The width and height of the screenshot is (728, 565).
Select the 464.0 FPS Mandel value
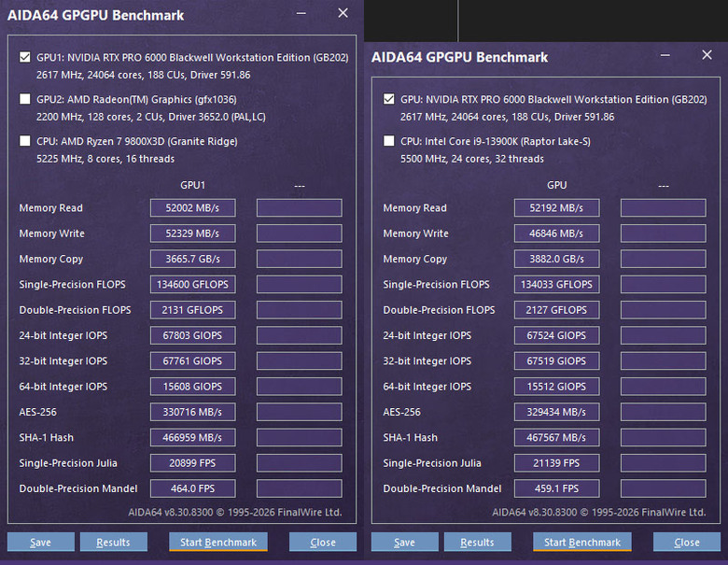coord(192,488)
